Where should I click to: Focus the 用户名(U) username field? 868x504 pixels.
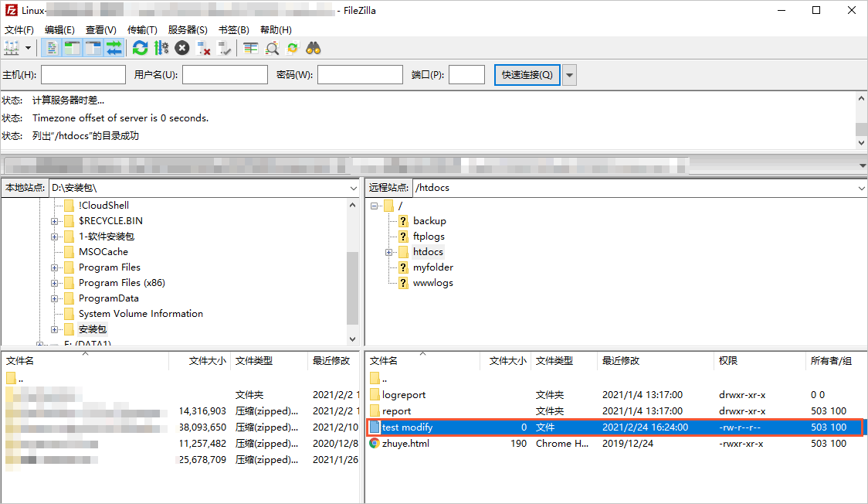(x=225, y=75)
